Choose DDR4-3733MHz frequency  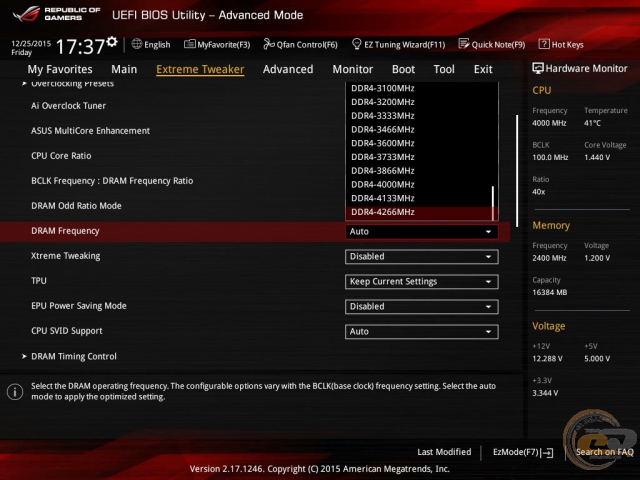click(382, 157)
